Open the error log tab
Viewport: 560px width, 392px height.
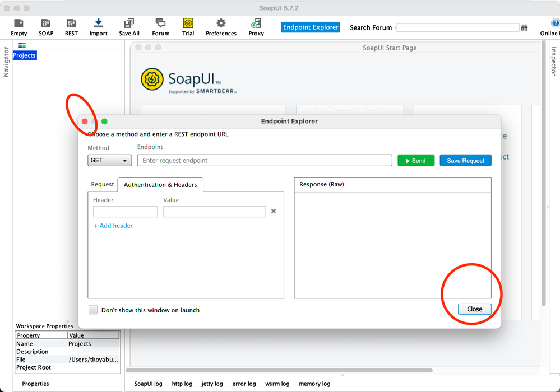coord(244,384)
